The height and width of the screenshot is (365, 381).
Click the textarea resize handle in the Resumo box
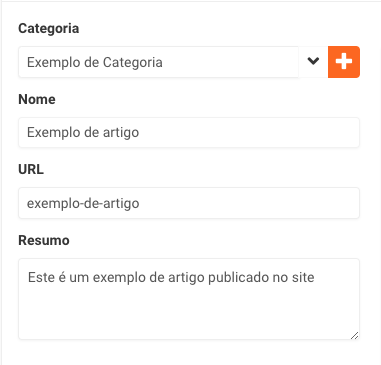(x=355, y=335)
